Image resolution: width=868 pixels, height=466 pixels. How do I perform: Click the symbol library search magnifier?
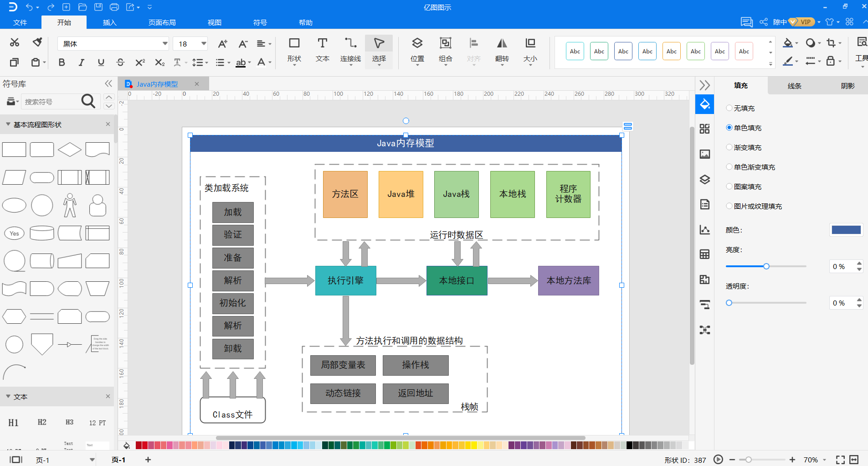click(x=88, y=101)
